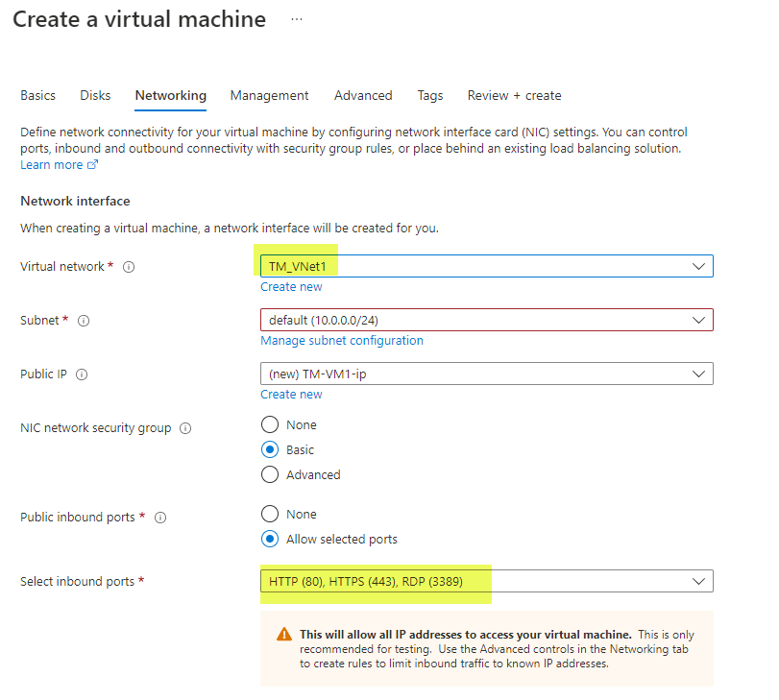
Task: Choose None for public inbound ports
Action: [269, 514]
